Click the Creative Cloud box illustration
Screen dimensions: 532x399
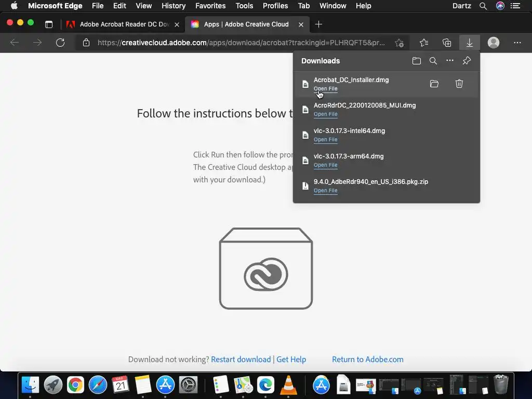pyautogui.click(x=266, y=269)
